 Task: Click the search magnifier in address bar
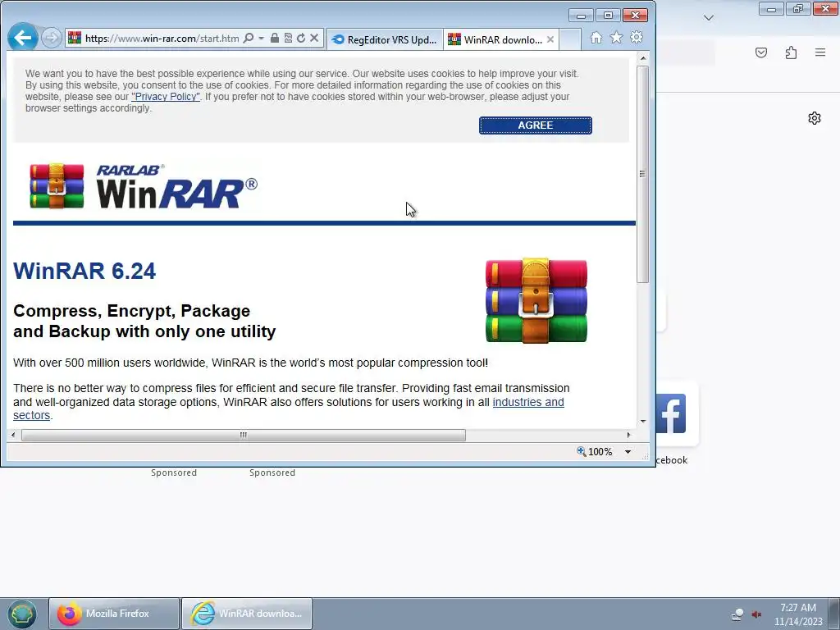pos(249,38)
